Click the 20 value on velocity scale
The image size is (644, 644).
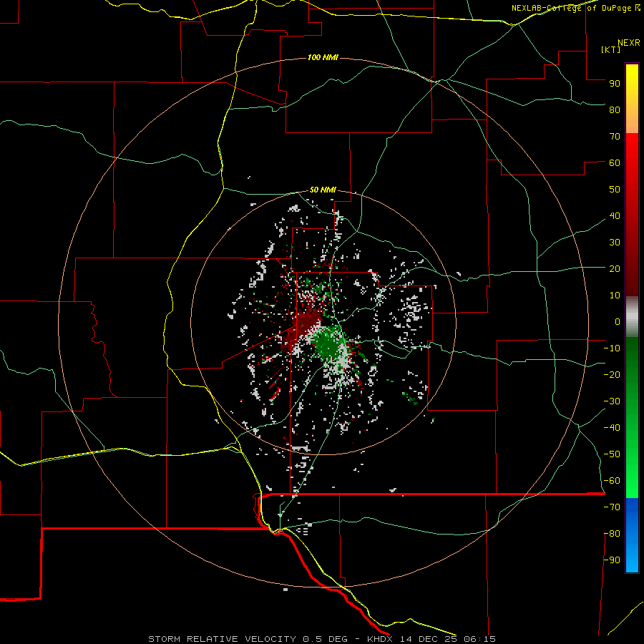pos(615,269)
